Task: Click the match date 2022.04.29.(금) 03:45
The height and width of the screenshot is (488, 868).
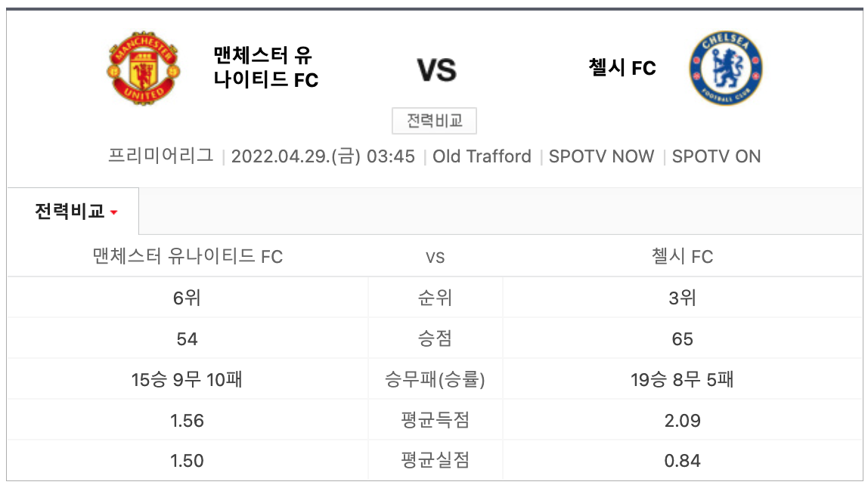Action: pos(323,156)
